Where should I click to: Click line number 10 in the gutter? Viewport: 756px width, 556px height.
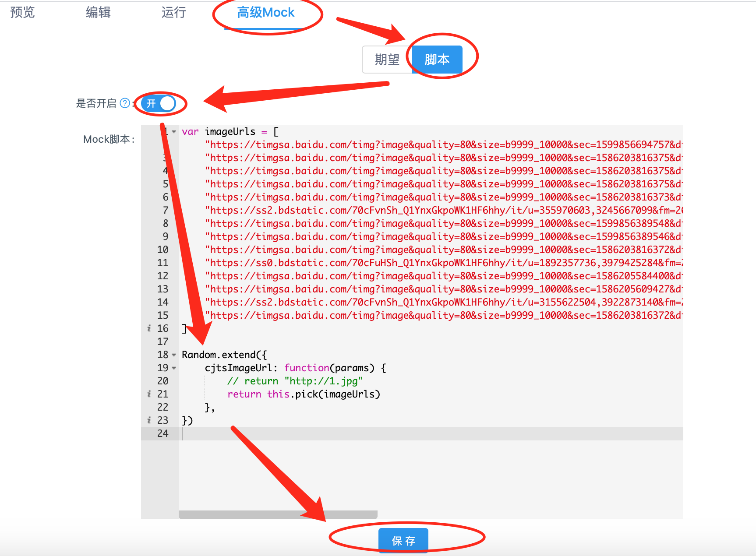(163, 250)
